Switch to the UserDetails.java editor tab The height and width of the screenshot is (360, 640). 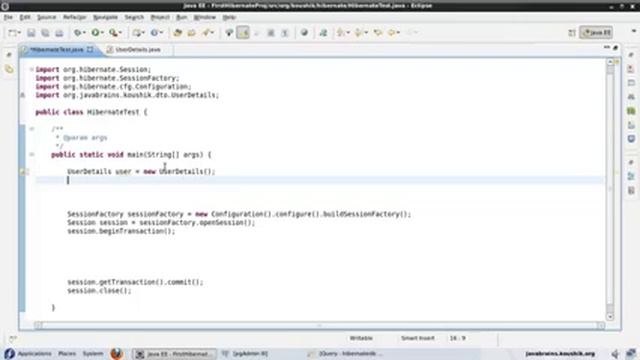tap(138, 50)
